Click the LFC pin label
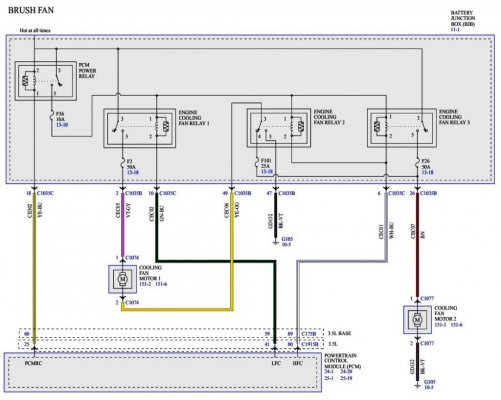This screenshot has height=400, width=501. coord(276,363)
